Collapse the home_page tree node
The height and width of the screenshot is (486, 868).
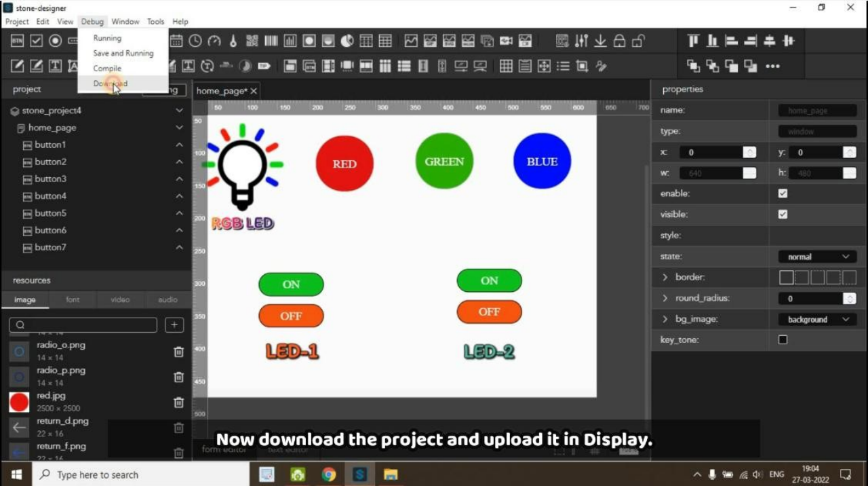[x=179, y=128]
